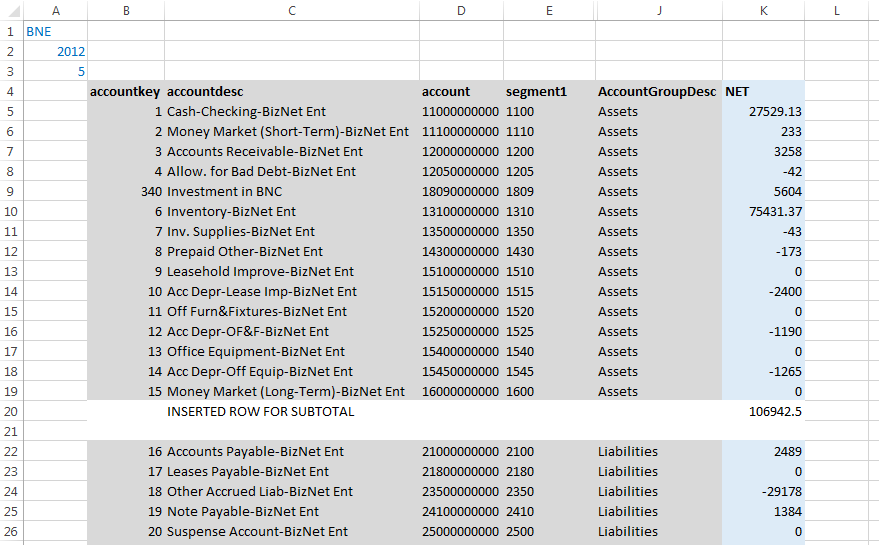879x545 pixels.
Task: Click the Cash-Checking-BizNet Ent cell
Action: (291, 111)
